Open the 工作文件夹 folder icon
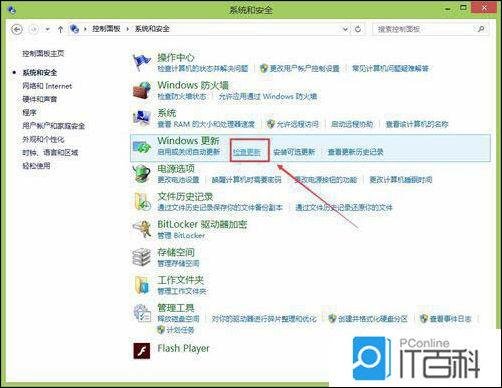 (142, 285)
